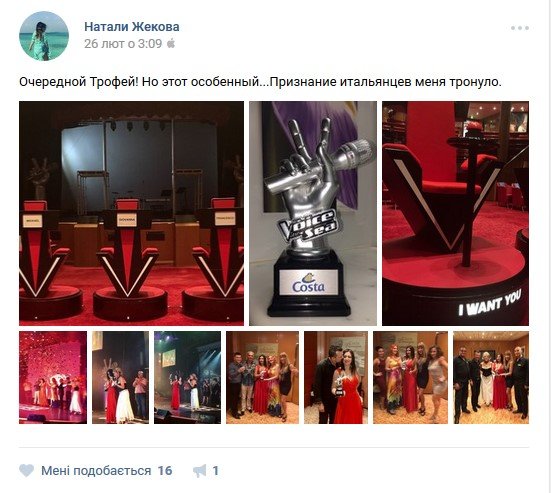This screenshot has height=493, width=551.
Task: Open the silver Voice of the Sea trophy photo
Action: coord(313,213)
